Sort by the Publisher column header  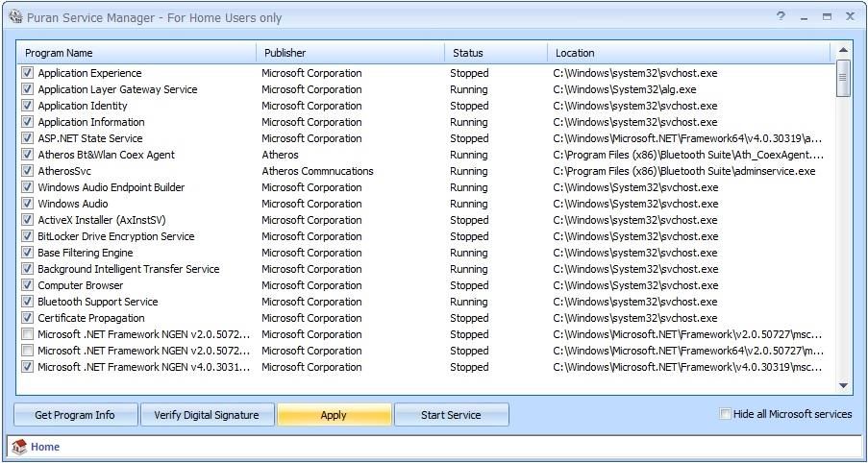coord(351,53)
